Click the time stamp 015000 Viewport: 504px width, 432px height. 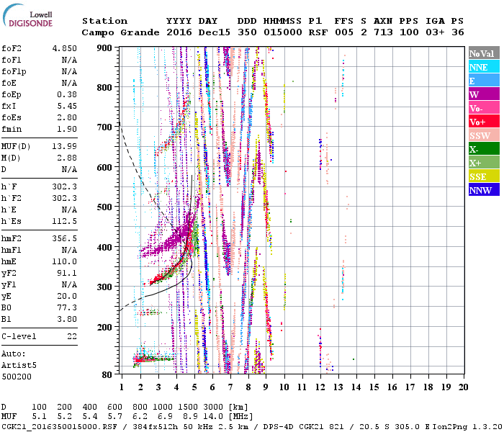pyautogui.click(x=283, y=32)
